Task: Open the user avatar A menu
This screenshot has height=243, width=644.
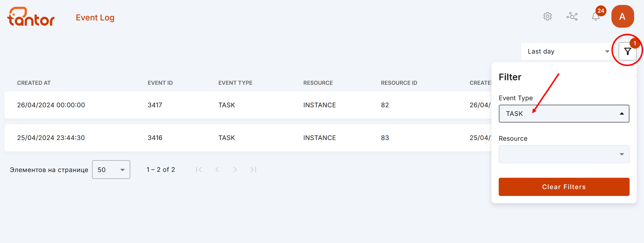Action: (x=622, y=16)
